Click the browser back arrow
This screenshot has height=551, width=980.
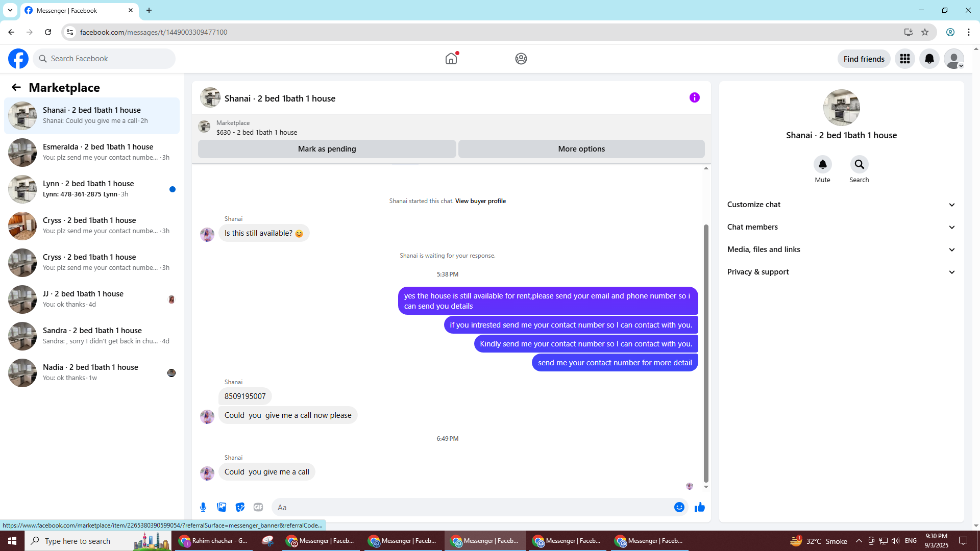point(11,32)
